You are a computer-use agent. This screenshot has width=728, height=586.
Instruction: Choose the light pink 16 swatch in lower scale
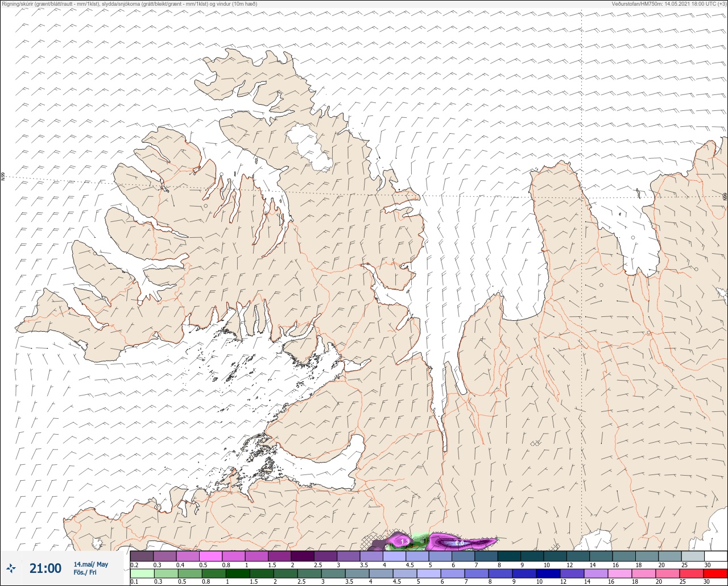620,573
